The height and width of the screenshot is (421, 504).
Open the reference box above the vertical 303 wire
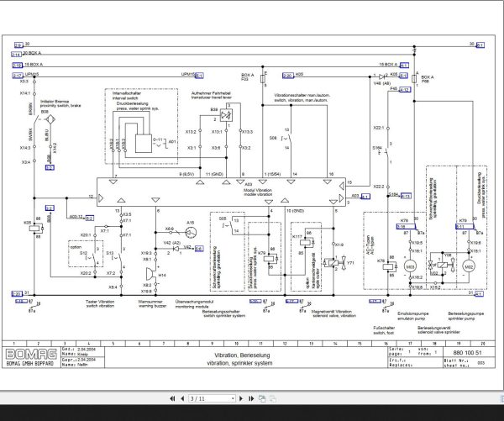(50, 208)
